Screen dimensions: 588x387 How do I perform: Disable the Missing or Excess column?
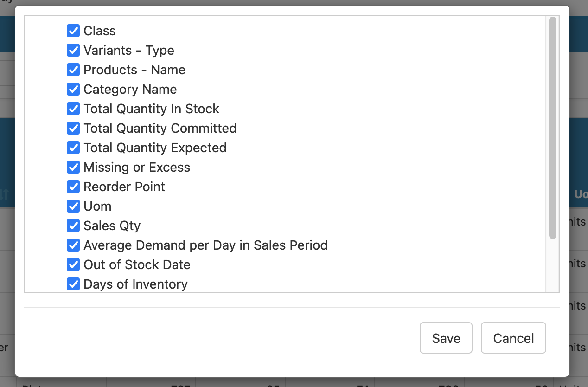tap(73, 167)
